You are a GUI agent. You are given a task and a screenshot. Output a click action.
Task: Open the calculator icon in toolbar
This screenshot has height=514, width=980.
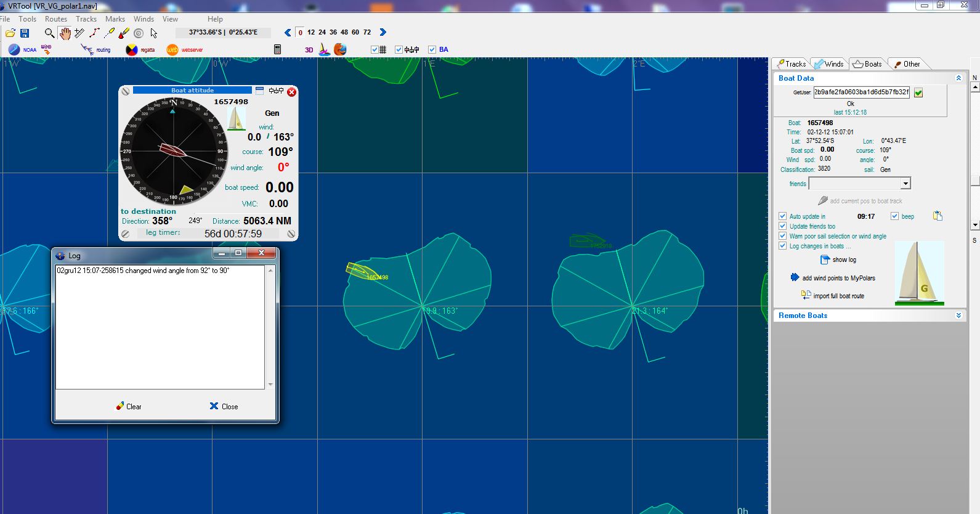(x=277, y=49)
